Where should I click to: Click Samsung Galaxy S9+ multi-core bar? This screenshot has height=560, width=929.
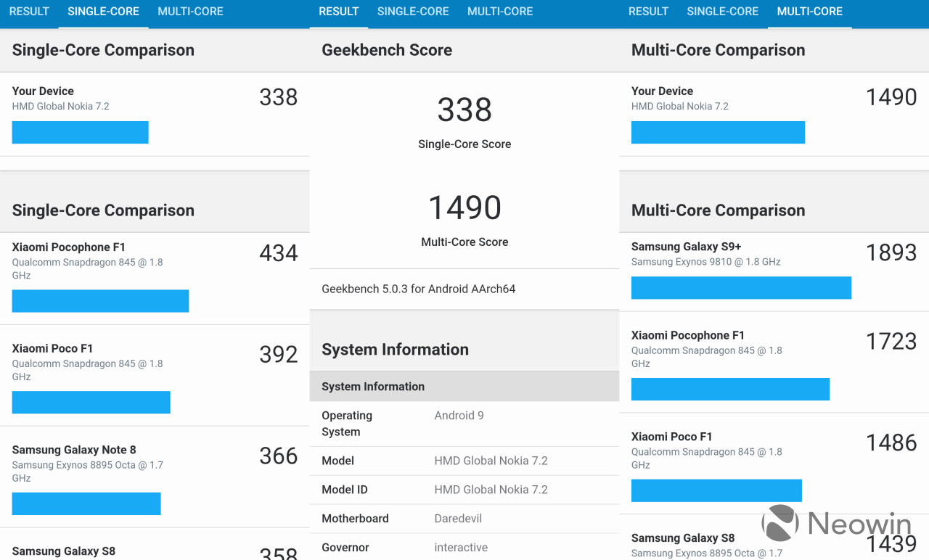coord(741,287)
